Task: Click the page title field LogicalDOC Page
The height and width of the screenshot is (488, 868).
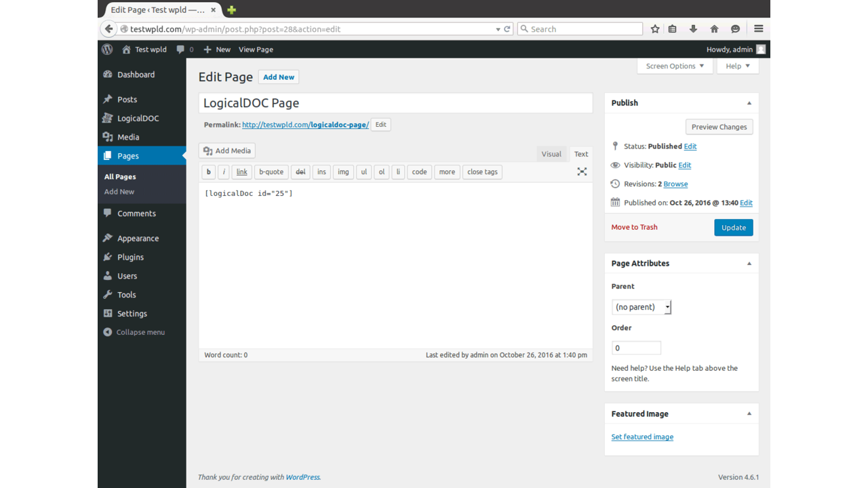Action: click(395, 103)
